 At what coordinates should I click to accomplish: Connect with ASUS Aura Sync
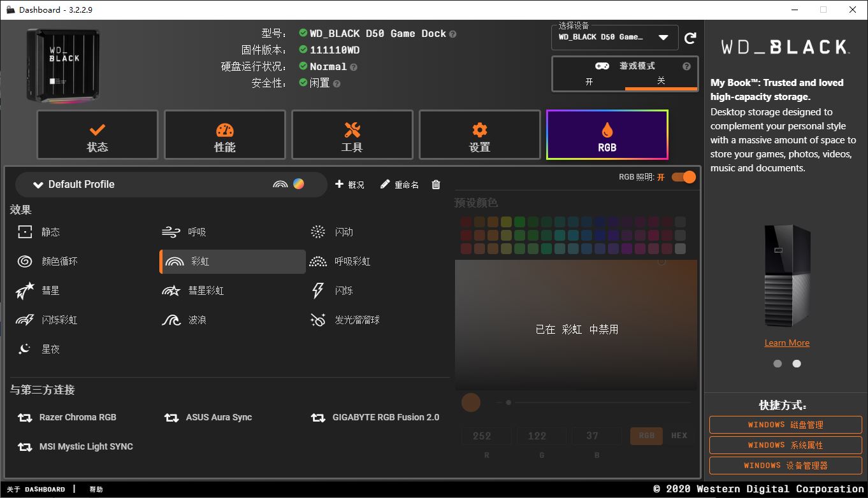coord(208,418)
